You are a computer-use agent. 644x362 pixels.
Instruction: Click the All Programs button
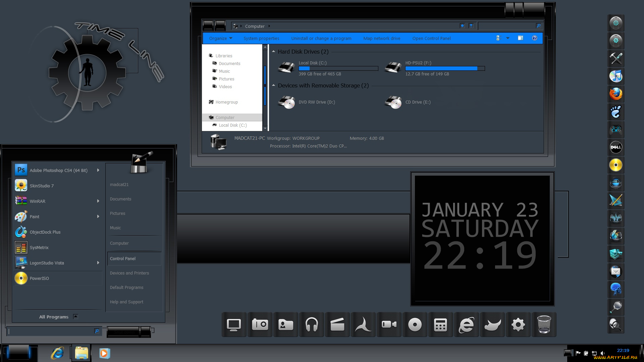tap(54, 317)
